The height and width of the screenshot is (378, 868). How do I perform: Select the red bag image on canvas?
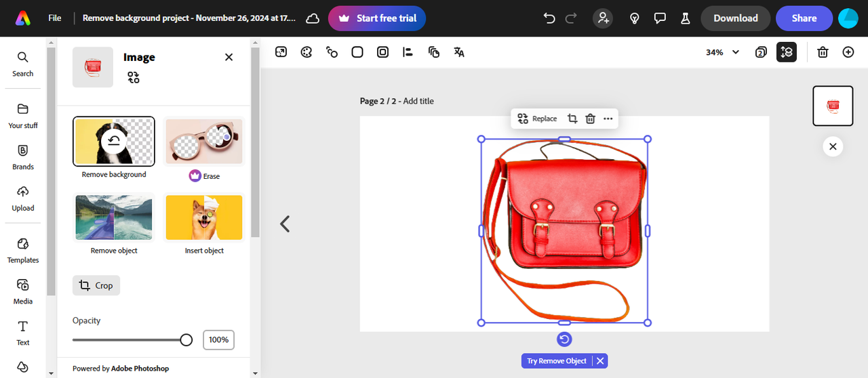[564, 230]
